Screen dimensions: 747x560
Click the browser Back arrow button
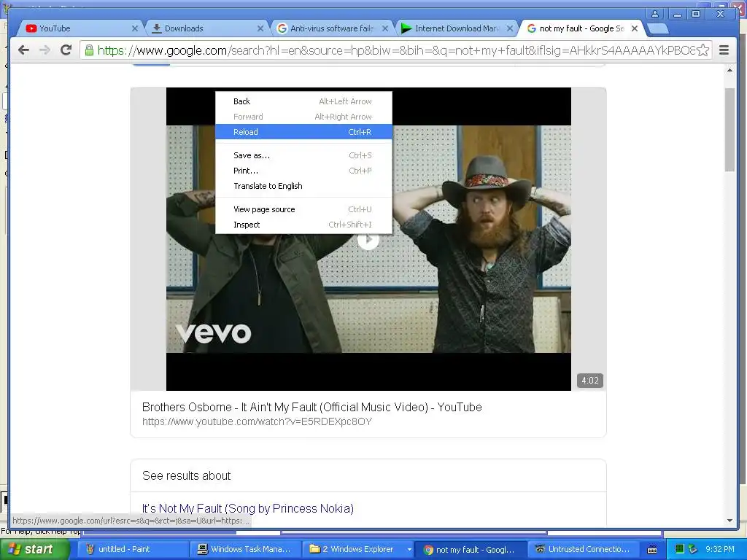(24, 50)
